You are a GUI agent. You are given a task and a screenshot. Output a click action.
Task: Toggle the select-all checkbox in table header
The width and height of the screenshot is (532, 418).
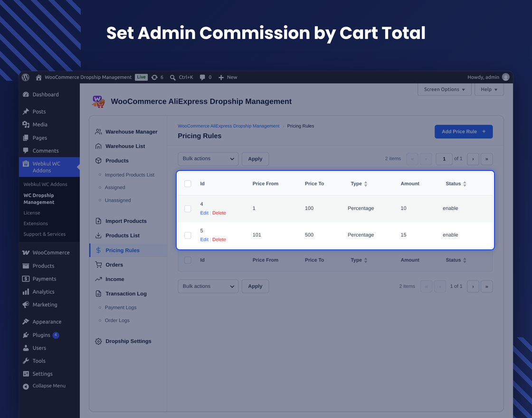(x=188, y=183)
